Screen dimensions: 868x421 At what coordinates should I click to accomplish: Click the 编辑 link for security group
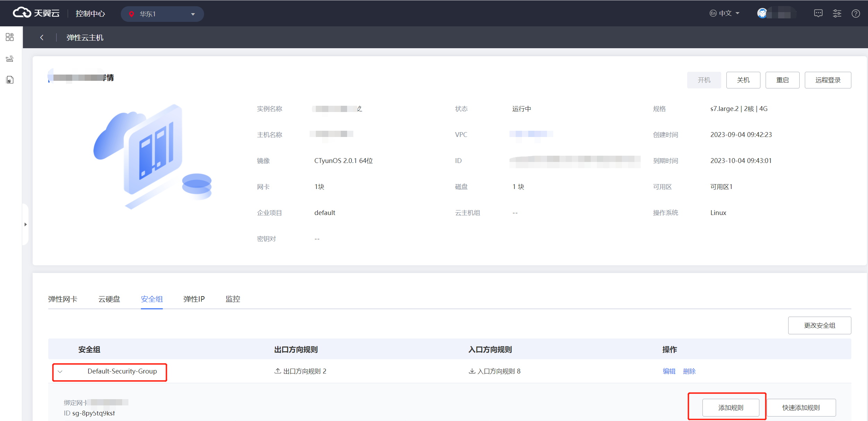(669, 371)
